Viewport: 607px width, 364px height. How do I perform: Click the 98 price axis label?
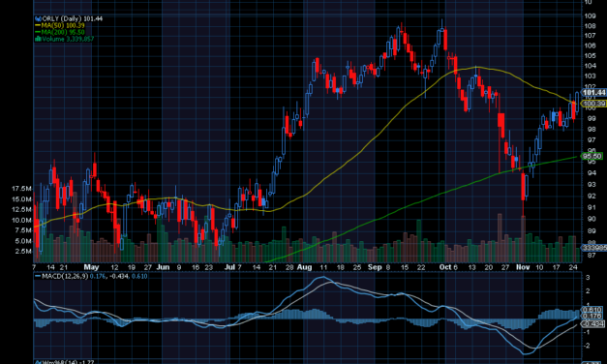pos(592,130)
